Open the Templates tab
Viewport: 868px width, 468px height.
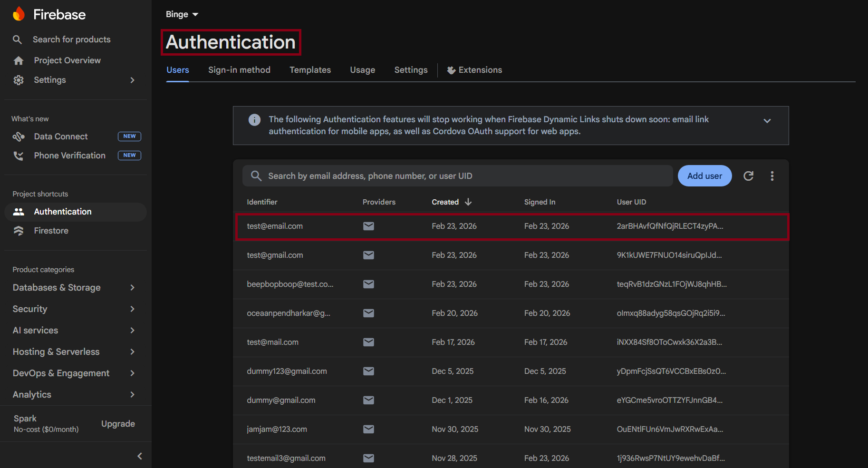(310, 70)
